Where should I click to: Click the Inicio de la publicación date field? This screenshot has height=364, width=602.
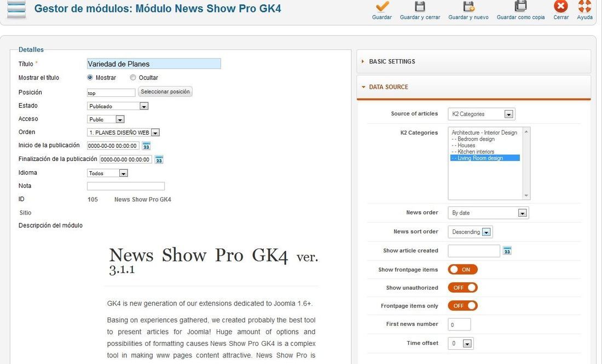pyautogui.click(x=113, y=146)
